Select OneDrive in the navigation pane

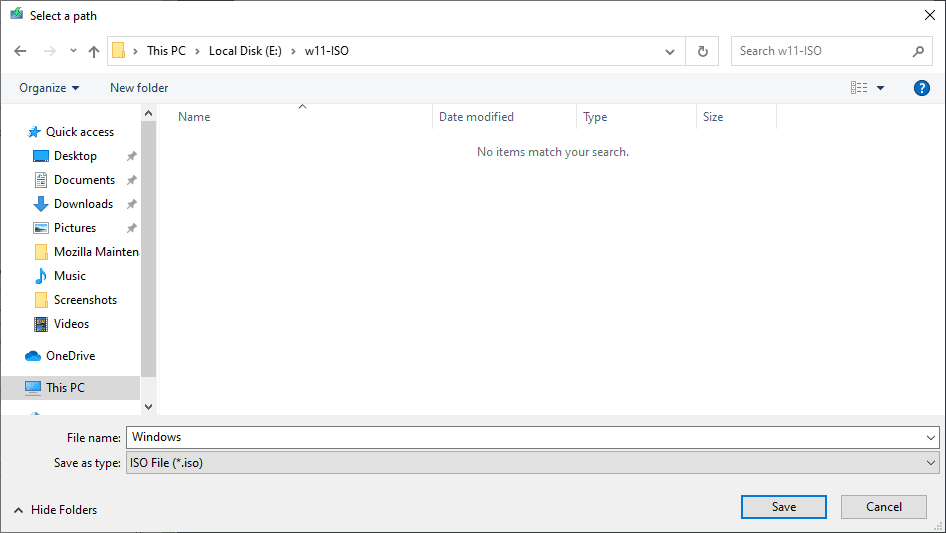coord(70,356)
